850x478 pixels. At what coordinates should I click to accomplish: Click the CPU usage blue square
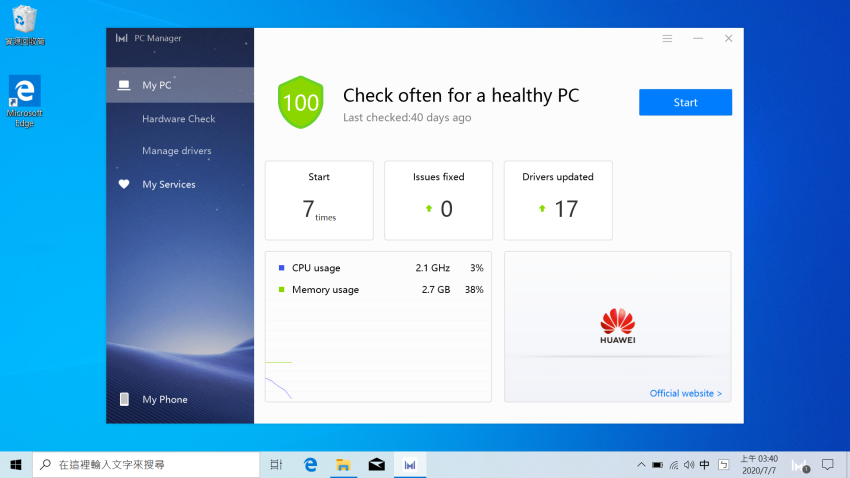pyautogui.click(x=281, y=268)
